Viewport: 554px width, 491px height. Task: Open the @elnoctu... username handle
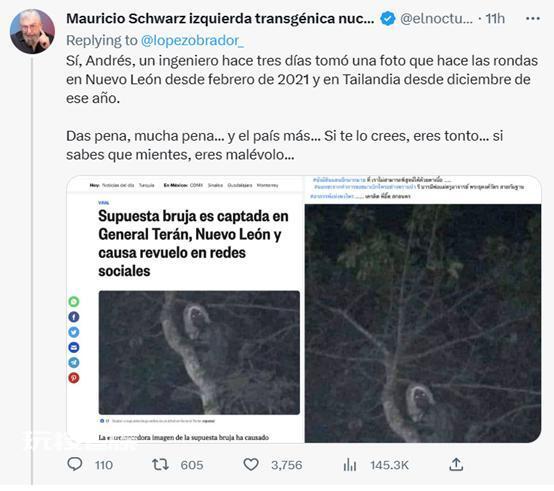point(436,19)
